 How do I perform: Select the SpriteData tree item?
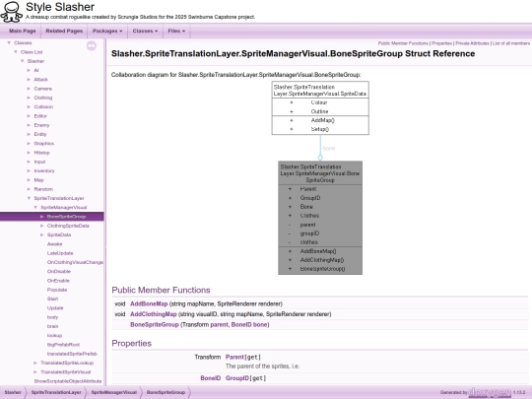59,234
